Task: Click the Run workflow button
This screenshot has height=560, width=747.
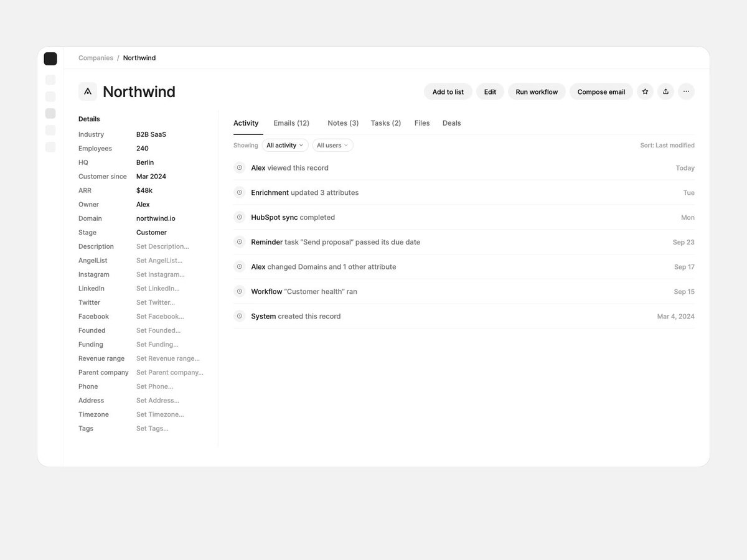Action: pos(537,91)
